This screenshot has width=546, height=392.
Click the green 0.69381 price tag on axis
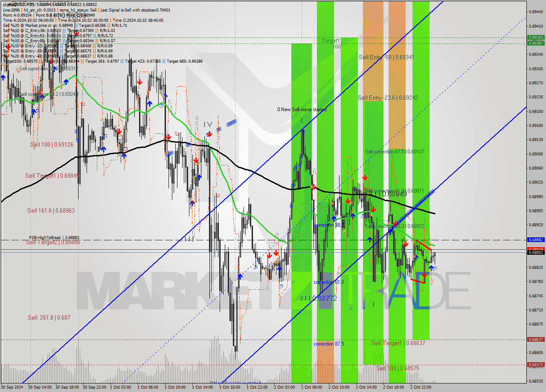(536, 37)
